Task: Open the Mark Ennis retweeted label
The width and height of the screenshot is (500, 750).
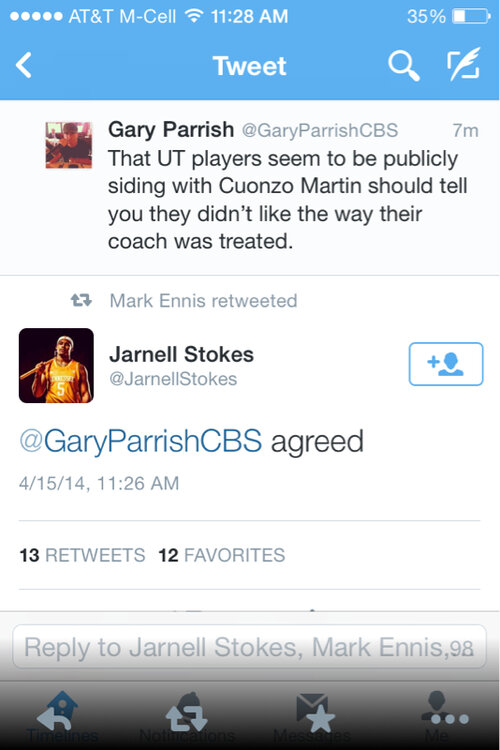Action: [203, 301]
